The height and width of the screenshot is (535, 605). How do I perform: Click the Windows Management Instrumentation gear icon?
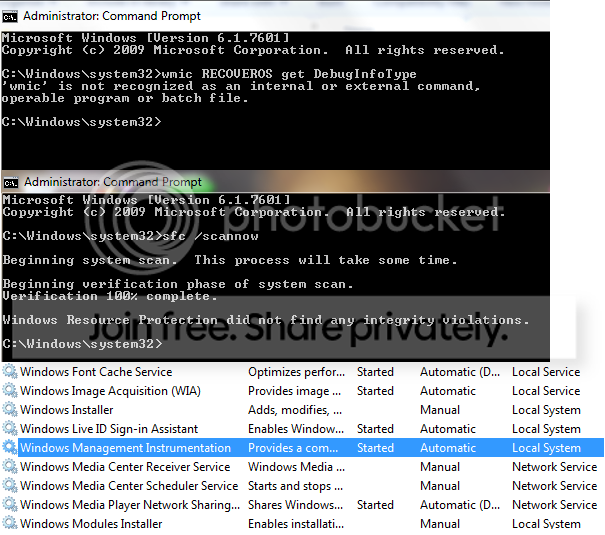pos(10,447)
